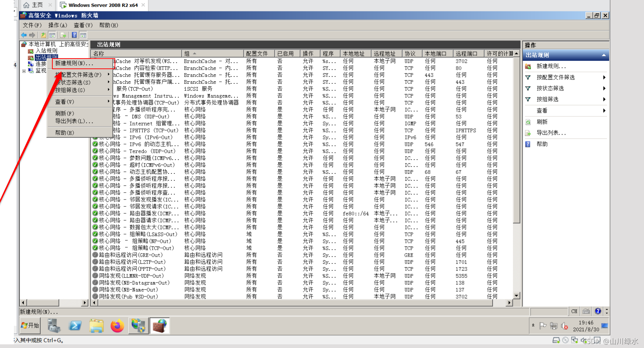Click the firewall brick-wall taskbar icon
This screenshot has height=348, width=644.
[160, 326]
